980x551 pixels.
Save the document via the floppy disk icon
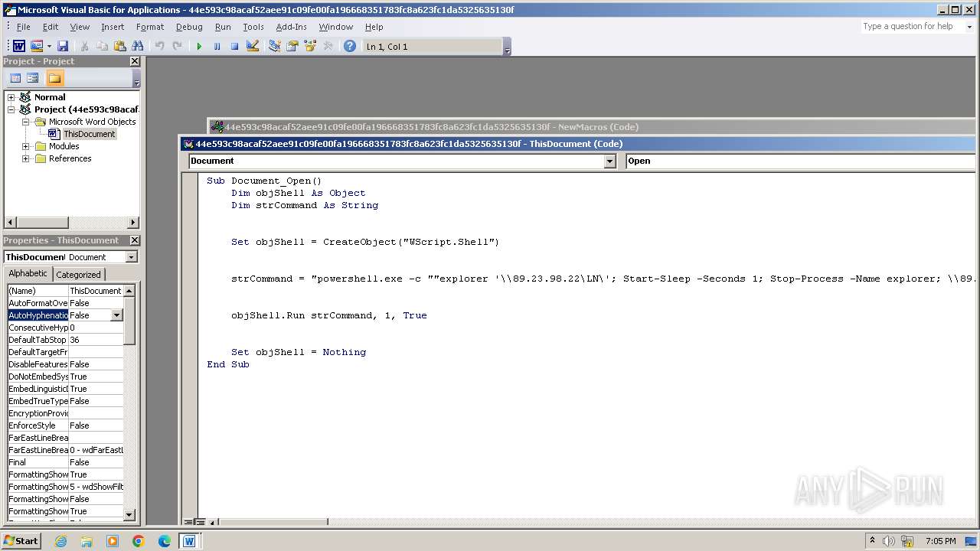click(x=63, y=47)
